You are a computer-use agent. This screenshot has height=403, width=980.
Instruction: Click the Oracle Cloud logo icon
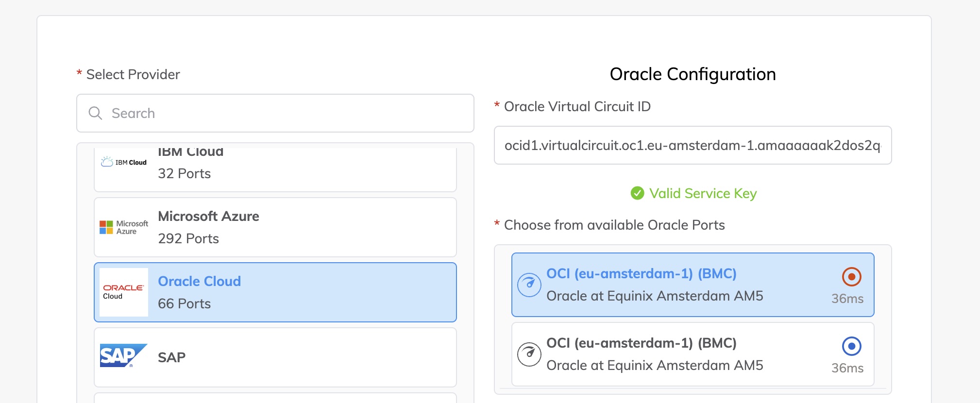coord(124,291)
